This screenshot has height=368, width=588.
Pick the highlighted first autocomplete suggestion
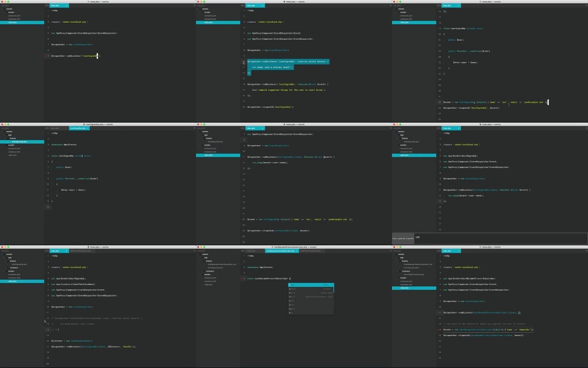[311, 285]
